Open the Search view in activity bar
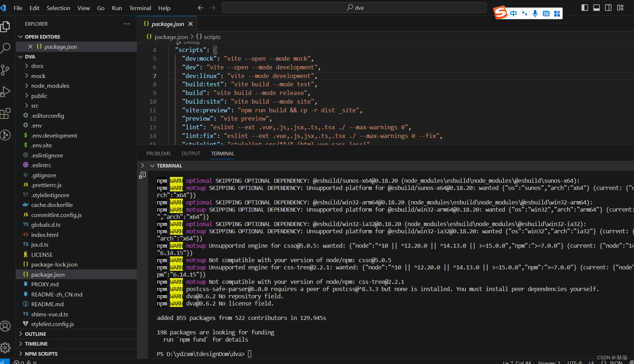 point(5,48)
